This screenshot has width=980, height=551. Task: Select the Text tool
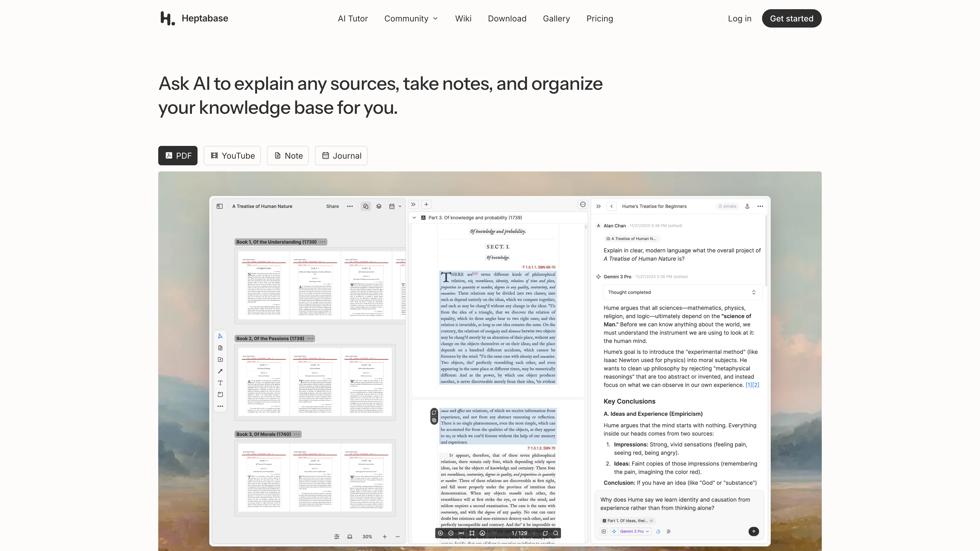pyautogui.click(x=220, y=383)
